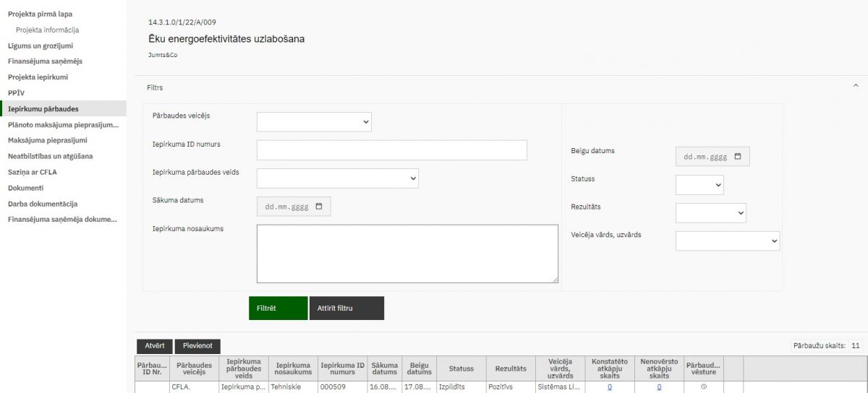This screenshot has height=393, width=868.
Task: Open the Statuss dropdown
Action: pos(699,185)
